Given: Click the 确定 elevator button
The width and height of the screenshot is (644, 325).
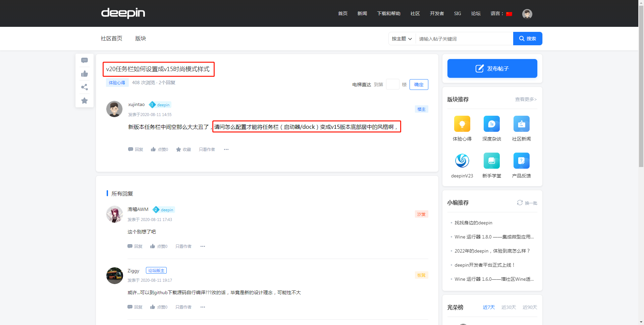Looking at the screenshot, I should [419, 85].
